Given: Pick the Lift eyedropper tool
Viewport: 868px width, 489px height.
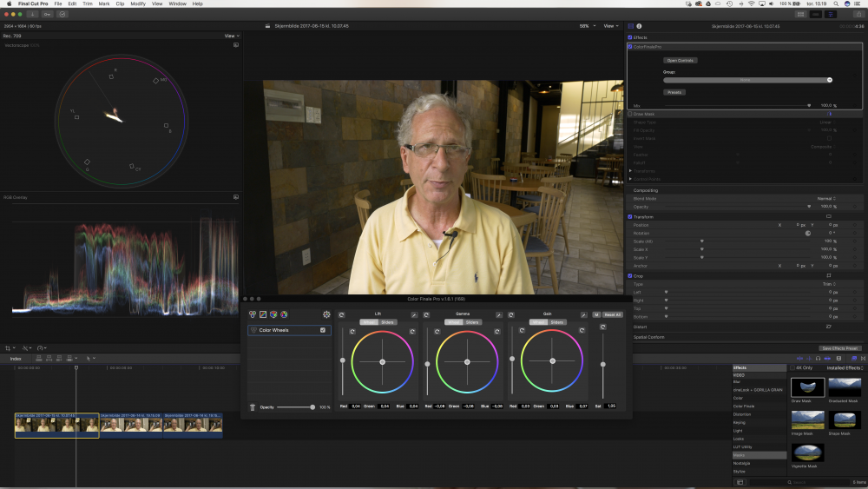Looking at the screenshot, I should 414,314.
